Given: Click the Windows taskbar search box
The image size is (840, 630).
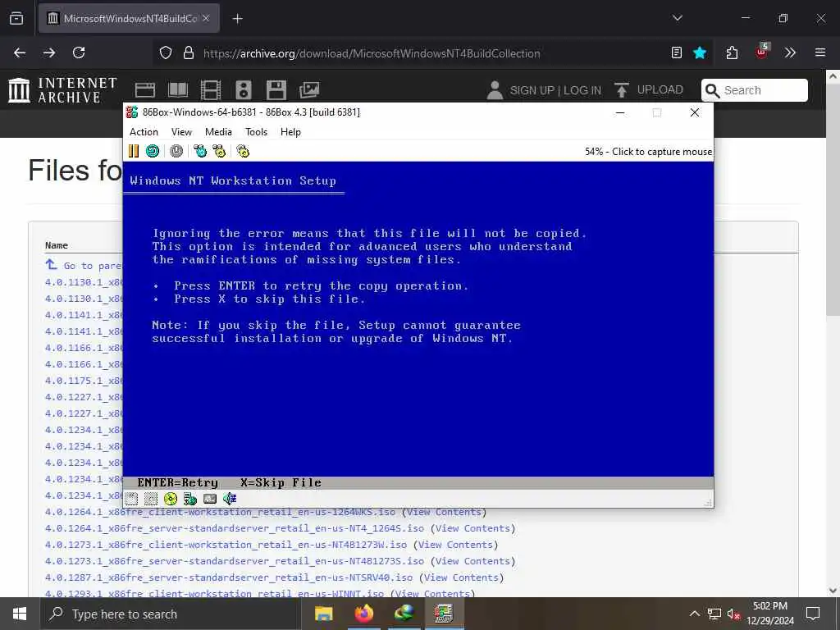Looking at the screenshot, I should pos(170,614).
